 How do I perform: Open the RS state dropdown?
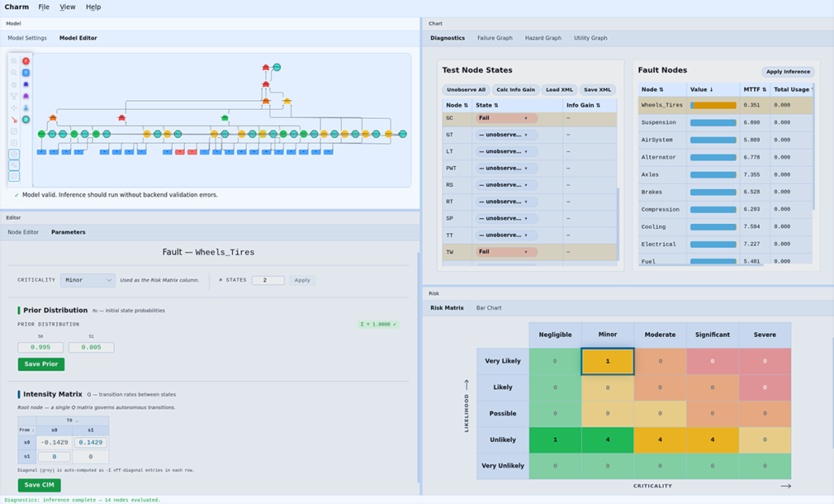point(507,185)
